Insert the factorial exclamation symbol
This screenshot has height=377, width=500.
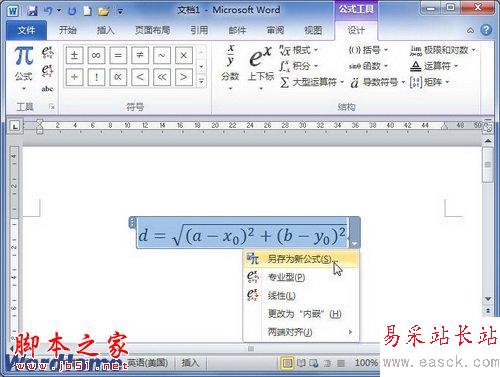pos(96,77)
